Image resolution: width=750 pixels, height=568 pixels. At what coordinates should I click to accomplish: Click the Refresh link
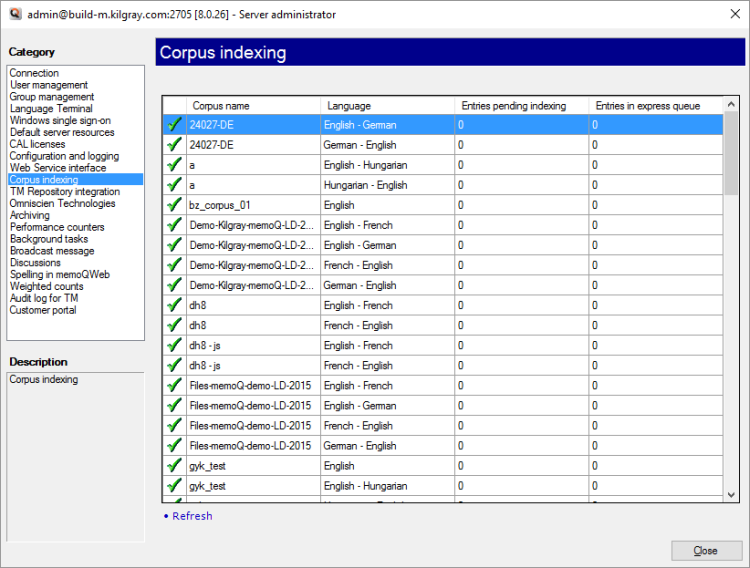[192, 516]
